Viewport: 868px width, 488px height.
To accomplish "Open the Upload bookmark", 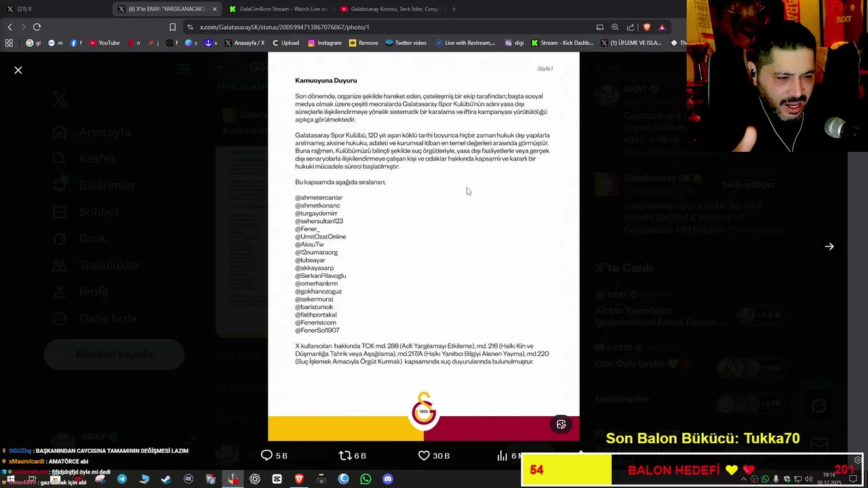I will coord(285,43).
